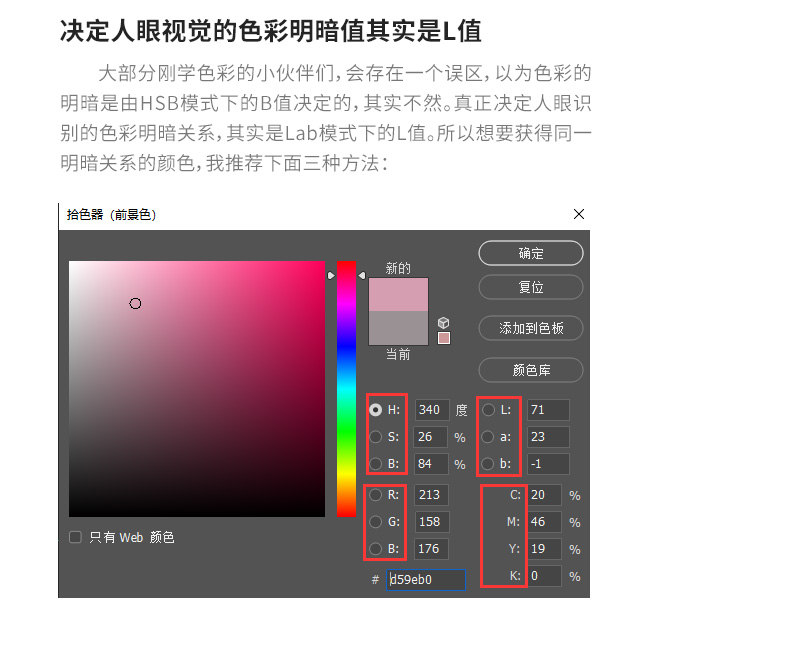
Task: Click the 复位 button
Action: [531, 287]
